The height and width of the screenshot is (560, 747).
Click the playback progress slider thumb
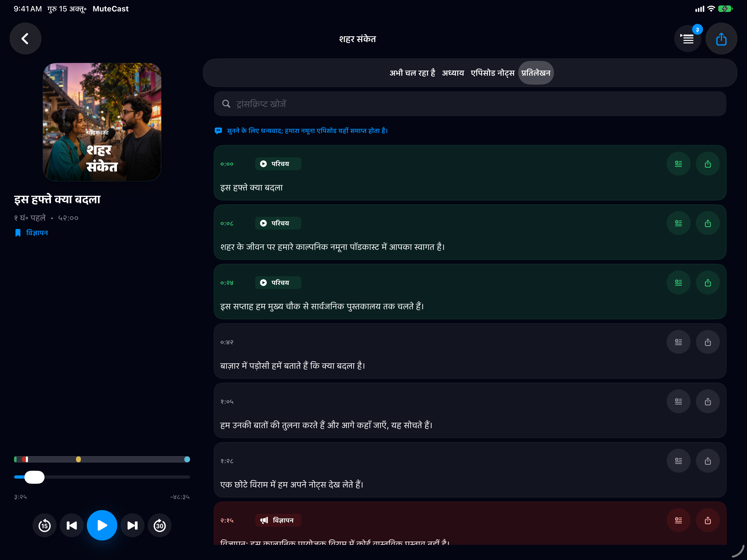coord(34,477)
